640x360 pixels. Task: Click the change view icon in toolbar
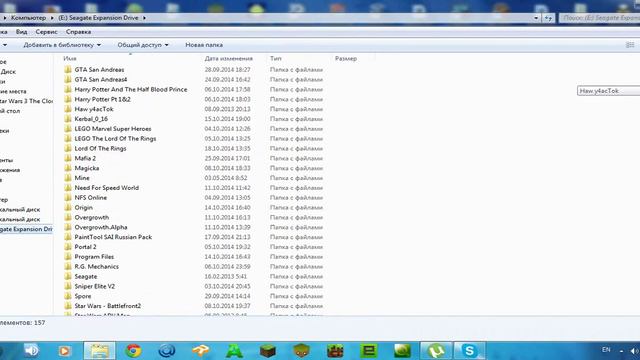(630, 45)
